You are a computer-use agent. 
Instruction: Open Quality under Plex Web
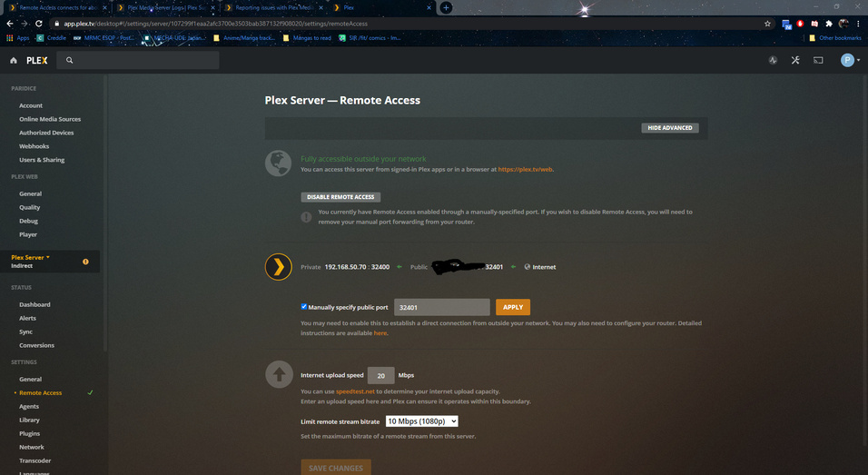[30, 208]
